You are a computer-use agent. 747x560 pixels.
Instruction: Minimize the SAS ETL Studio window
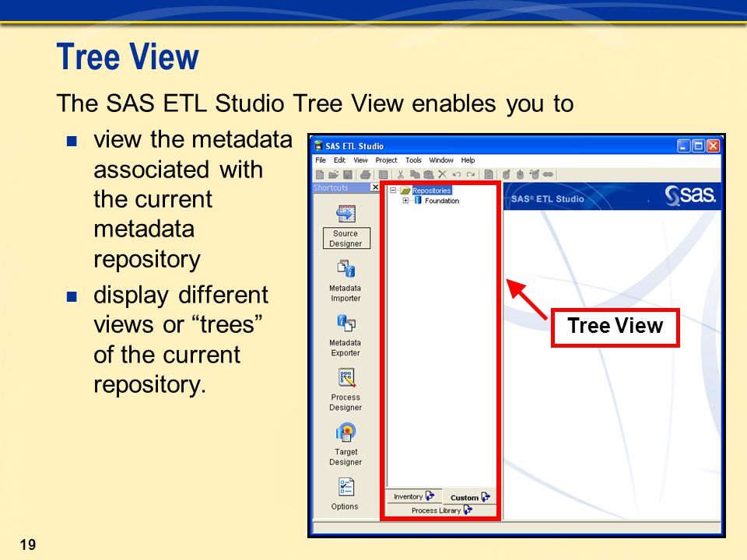[684, 145]
